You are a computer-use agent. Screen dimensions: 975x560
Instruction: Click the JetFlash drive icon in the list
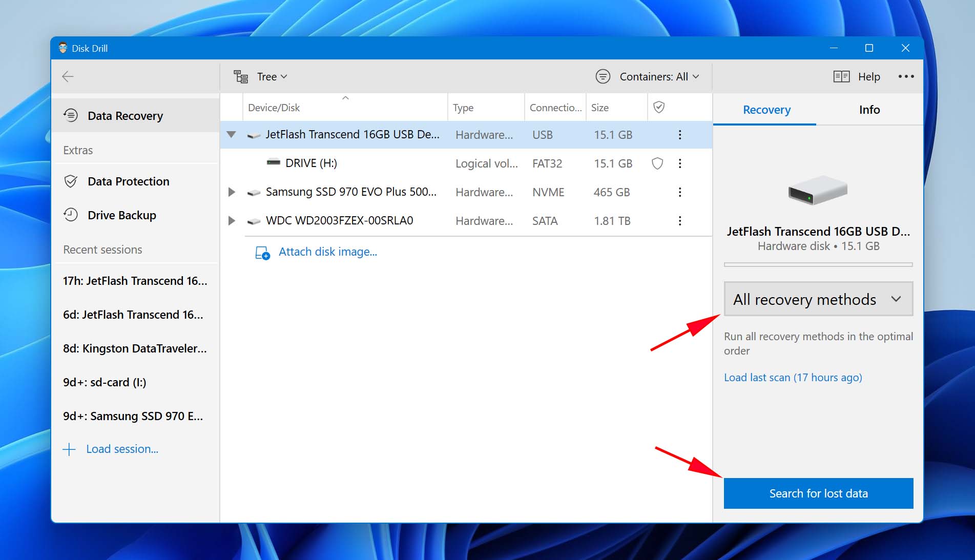click(254, 136)
